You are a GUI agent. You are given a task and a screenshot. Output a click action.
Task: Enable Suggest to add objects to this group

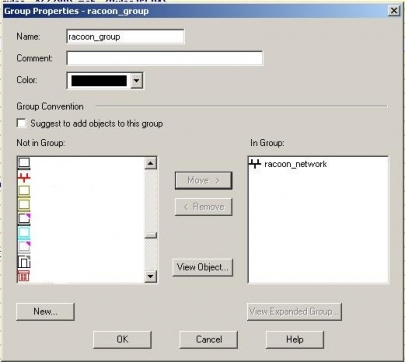(x=21, y=123)
